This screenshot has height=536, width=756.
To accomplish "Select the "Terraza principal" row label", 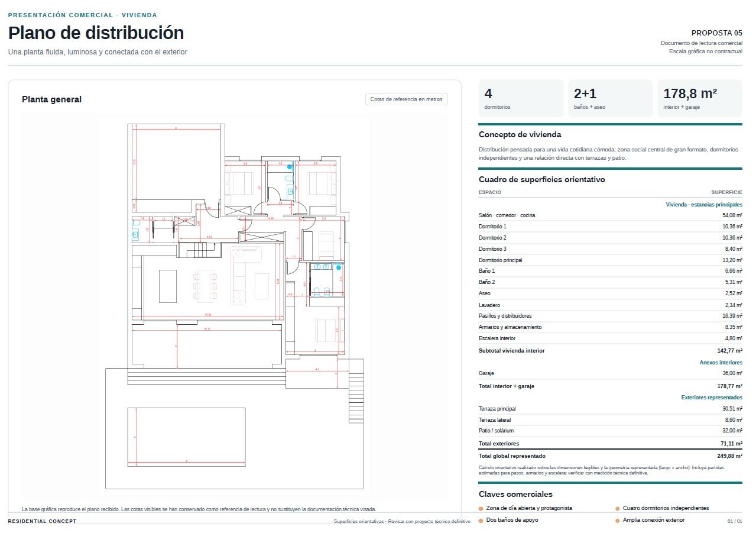I will click(x=497, y=409).
